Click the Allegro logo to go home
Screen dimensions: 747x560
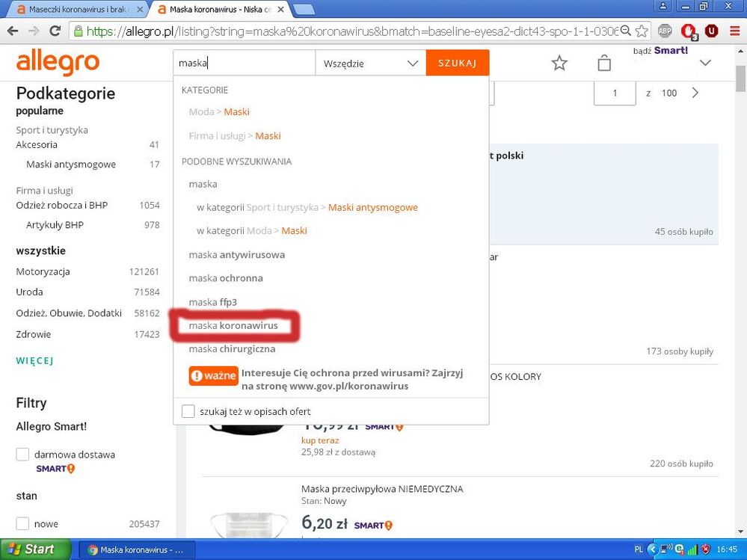pyautogui.click(x=58, y=62)
